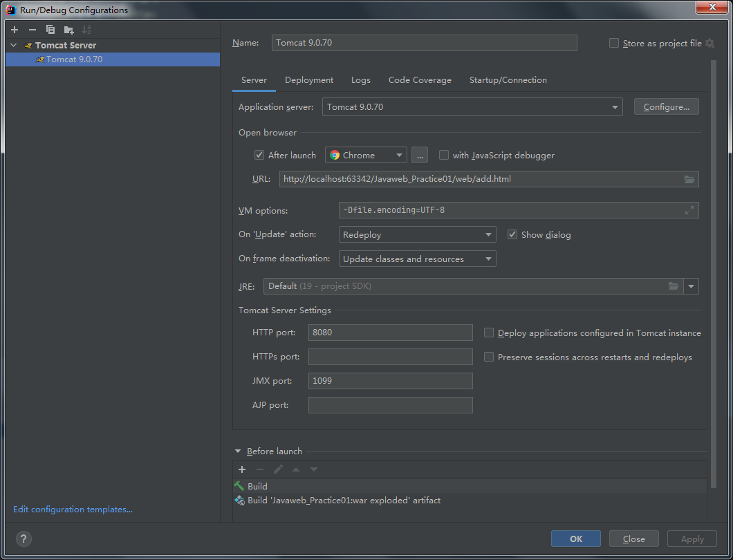Open help with the question mark button
The height and width of the screenshot is (560, 733).
point(24,539)
